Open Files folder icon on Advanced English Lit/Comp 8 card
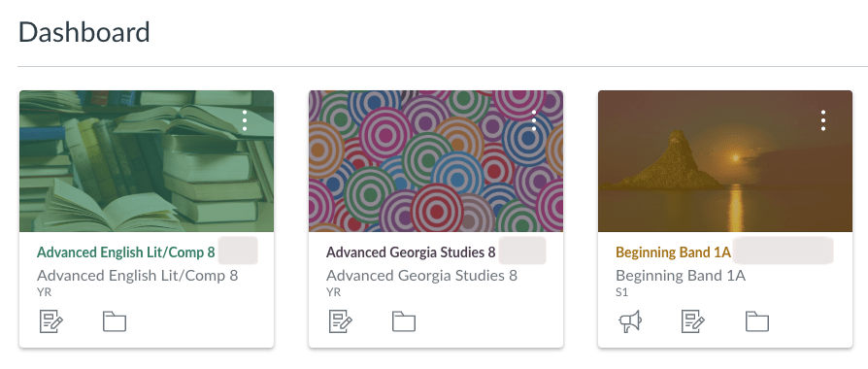This screenshot has width=868, height=369. coord(115,321)
